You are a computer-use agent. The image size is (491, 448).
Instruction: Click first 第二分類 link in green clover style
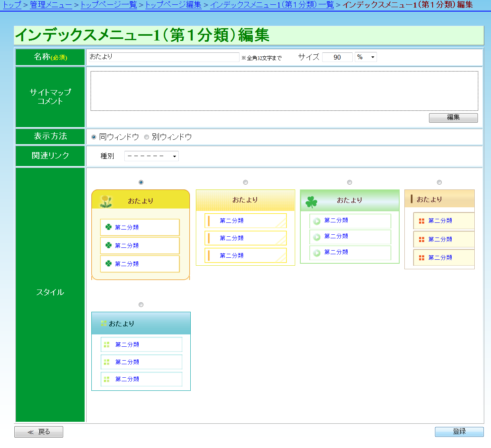point(336,220)
